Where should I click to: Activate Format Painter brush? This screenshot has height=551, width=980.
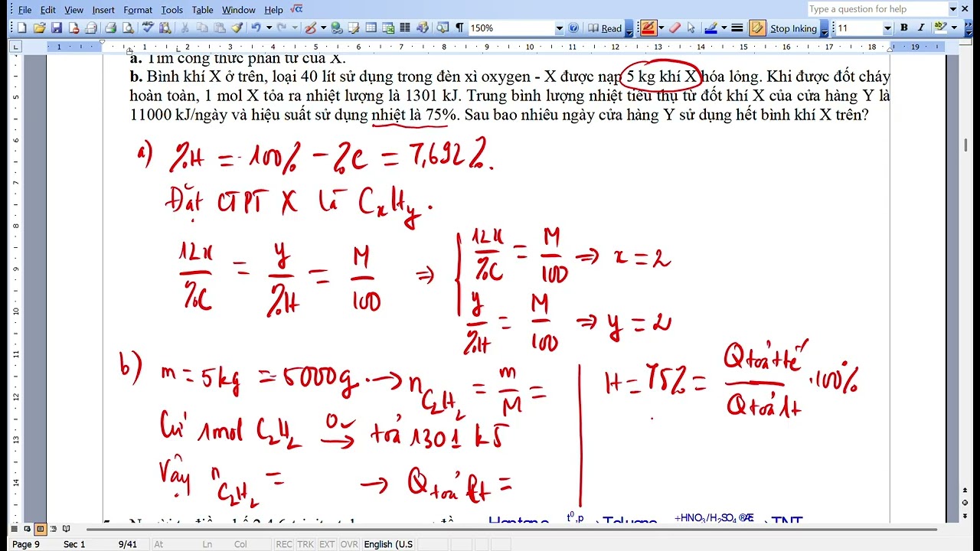237,28
